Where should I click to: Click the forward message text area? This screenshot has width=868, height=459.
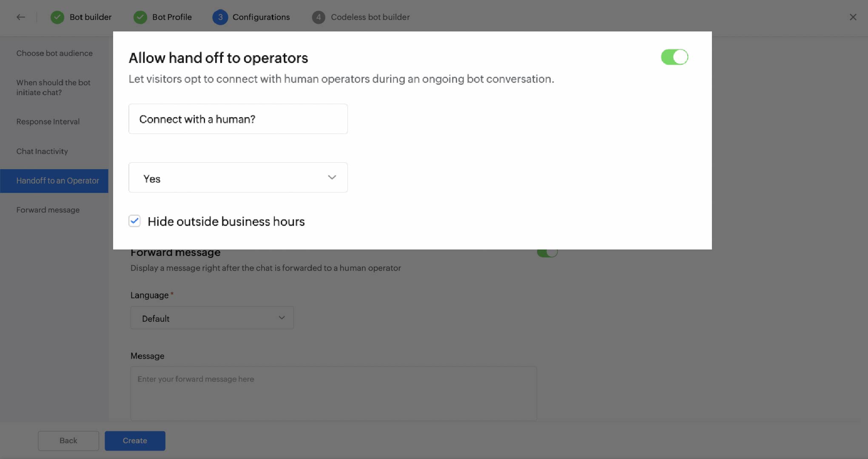tap(333, 393)
